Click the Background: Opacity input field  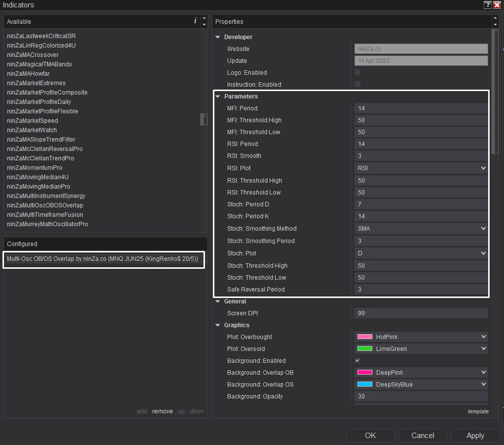coord(421,396)
